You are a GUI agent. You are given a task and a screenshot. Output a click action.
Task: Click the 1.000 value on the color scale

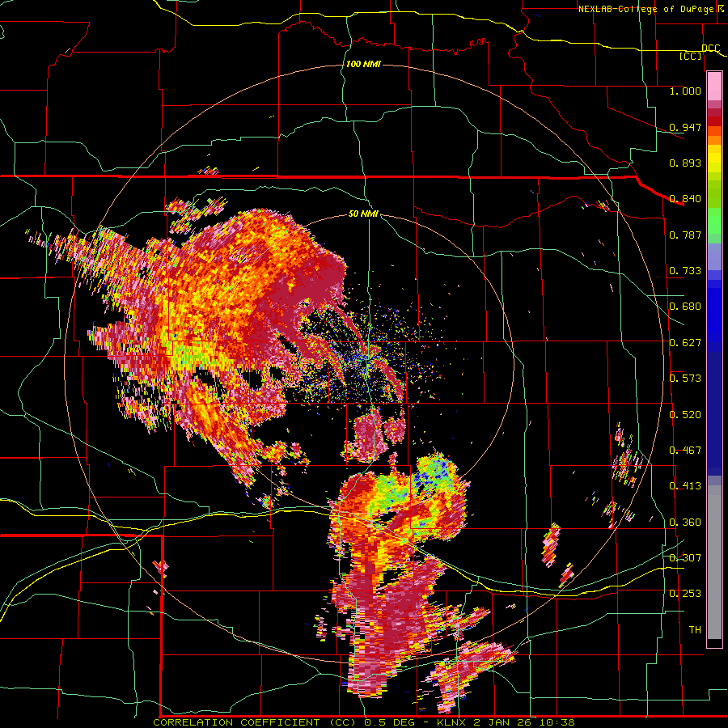tap(685, 91)
